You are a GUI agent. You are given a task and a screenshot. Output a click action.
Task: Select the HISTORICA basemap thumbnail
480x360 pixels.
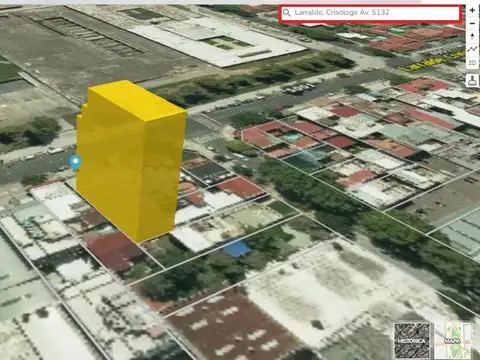412,340
